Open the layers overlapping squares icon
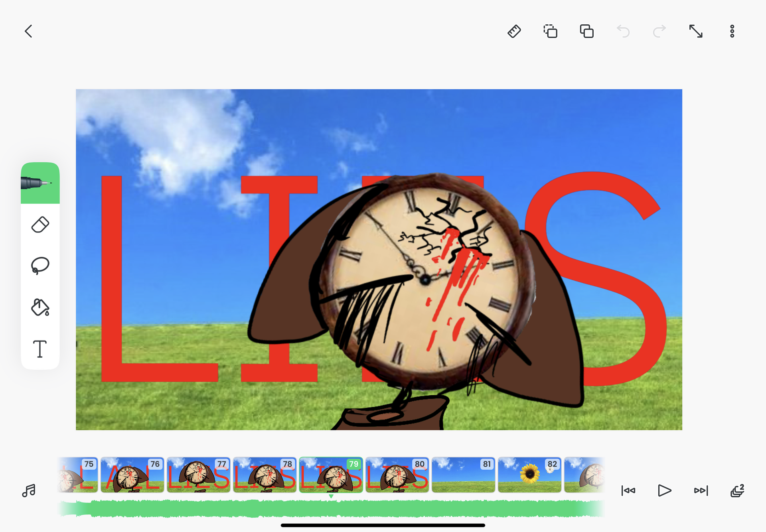Image resolution: width=766 pixels, height=532 pixels. 586,31
